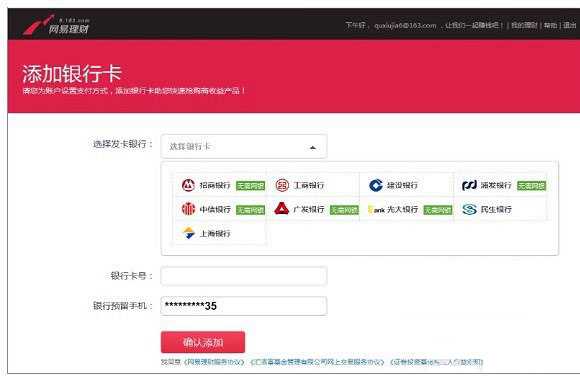This screenshot has width=580, height=380.
Task: Click the 163.com email account link
Action: pos(405,26)
